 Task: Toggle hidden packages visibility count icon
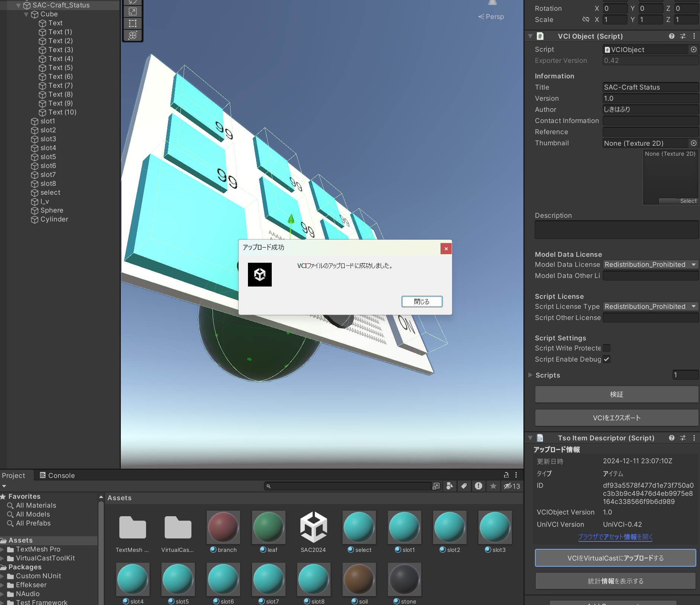(512, 486)
